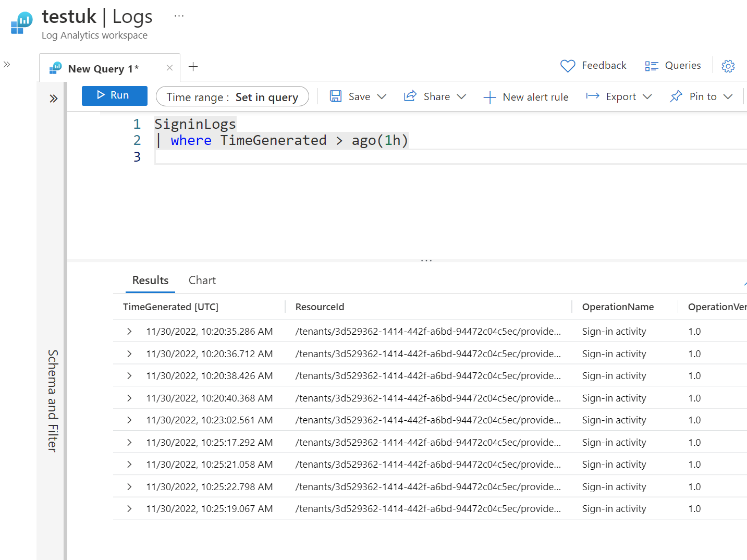Expand the 10:25:22.798 AM row

tap(129, 487)
